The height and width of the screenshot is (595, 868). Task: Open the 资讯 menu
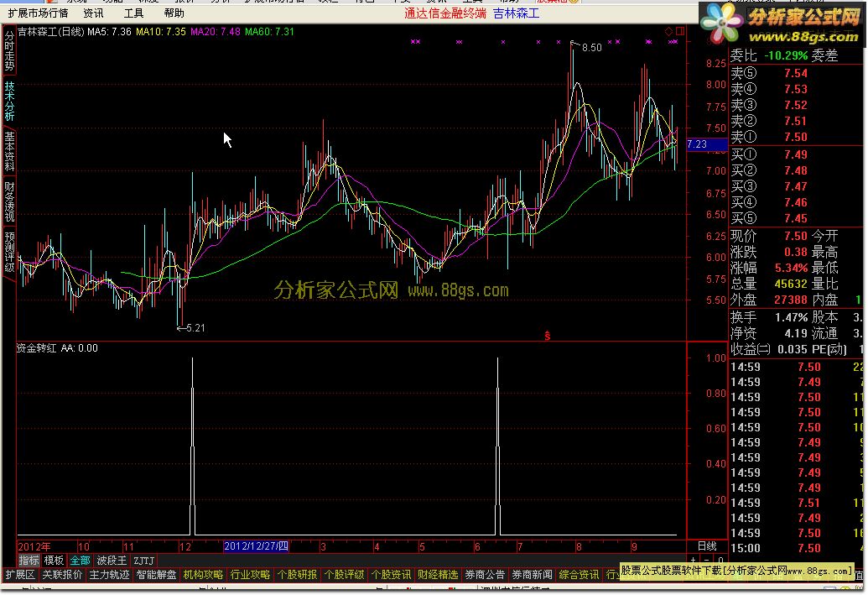point(94,13)
